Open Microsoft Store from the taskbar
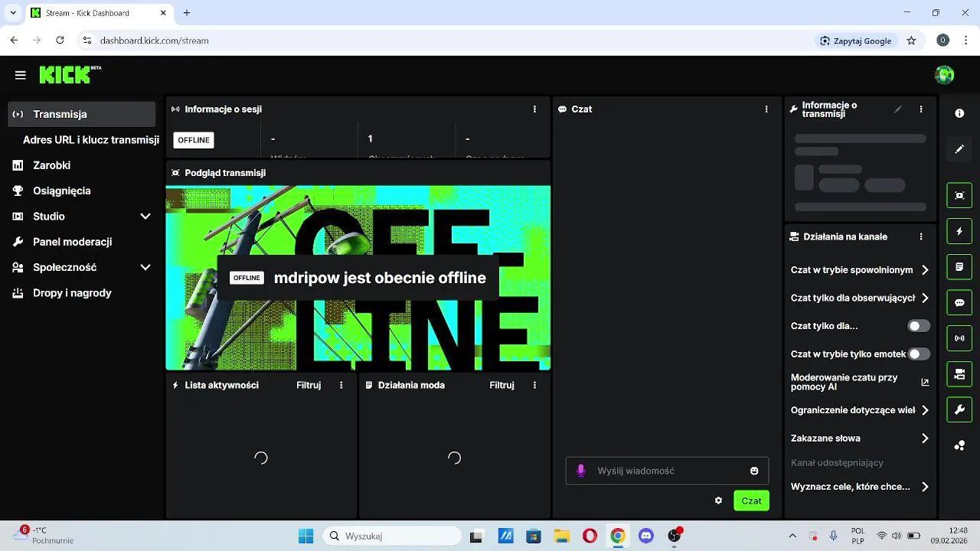Screen dimensions: 980x551 (533, 536)
